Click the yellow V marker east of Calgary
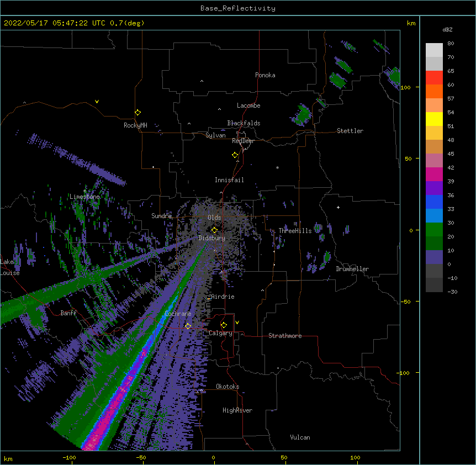The width and height of the screenshot is (476, 465). click(x=237, y=323)
